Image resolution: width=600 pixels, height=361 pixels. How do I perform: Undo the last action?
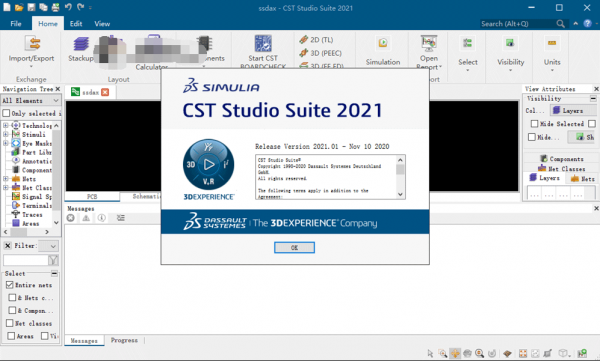[68, 7]
